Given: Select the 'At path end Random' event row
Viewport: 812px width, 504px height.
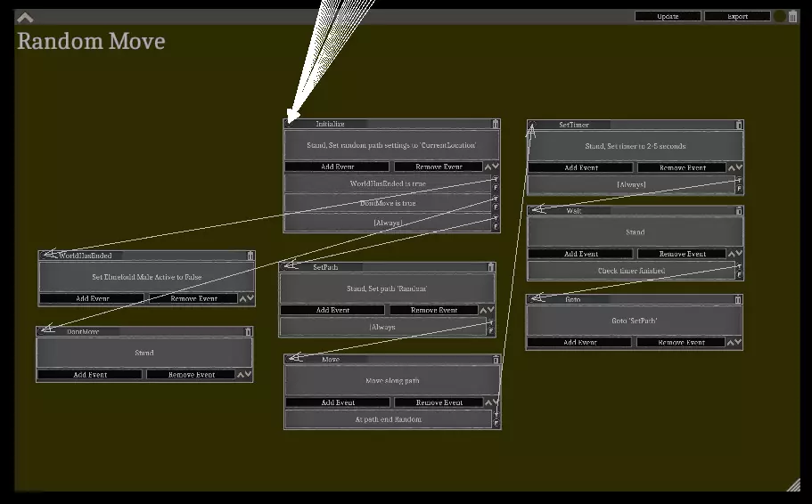Looking at the screenshot, I should [x=389, y=419].
